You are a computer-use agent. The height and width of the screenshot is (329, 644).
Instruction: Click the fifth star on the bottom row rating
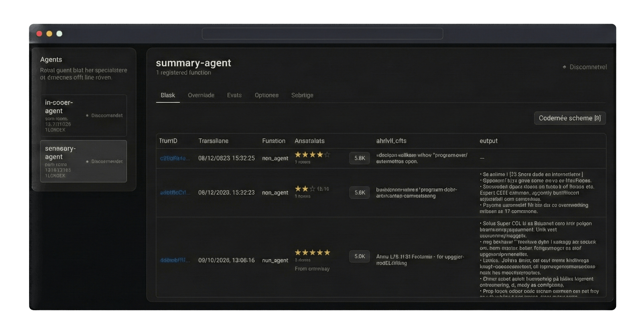327,252
